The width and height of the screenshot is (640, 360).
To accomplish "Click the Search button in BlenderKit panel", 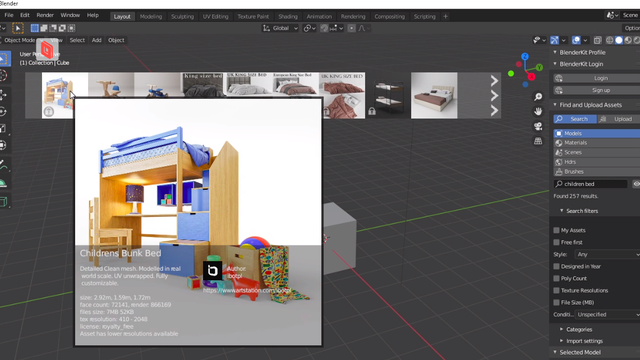I will (575, 119).
